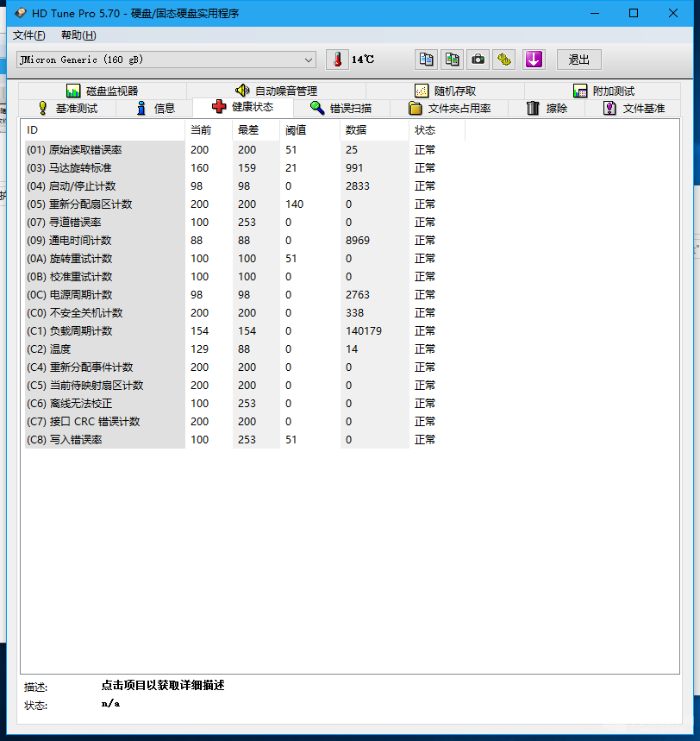This screenshot has height=741, width=700.
Task: Select the (C2) 温度 row
Action: 245,349
